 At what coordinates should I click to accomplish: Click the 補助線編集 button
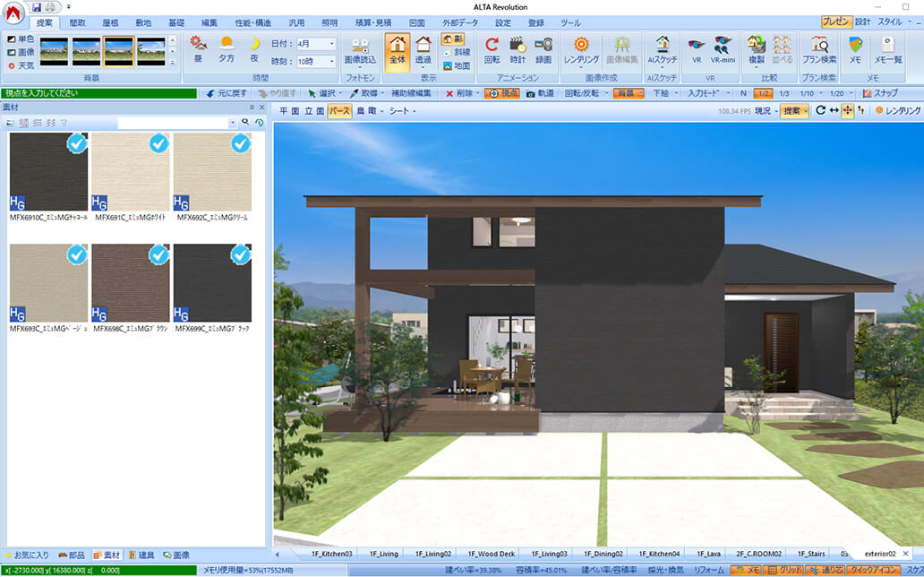(411, 93)
